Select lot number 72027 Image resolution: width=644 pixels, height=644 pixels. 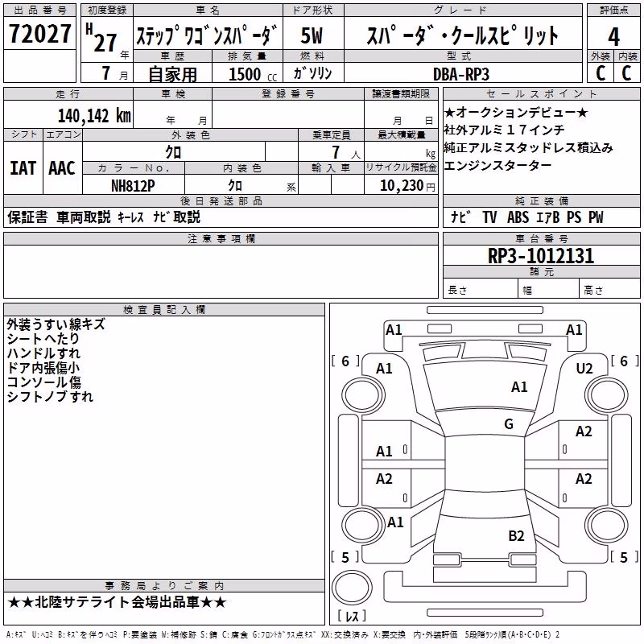(39, 34)
